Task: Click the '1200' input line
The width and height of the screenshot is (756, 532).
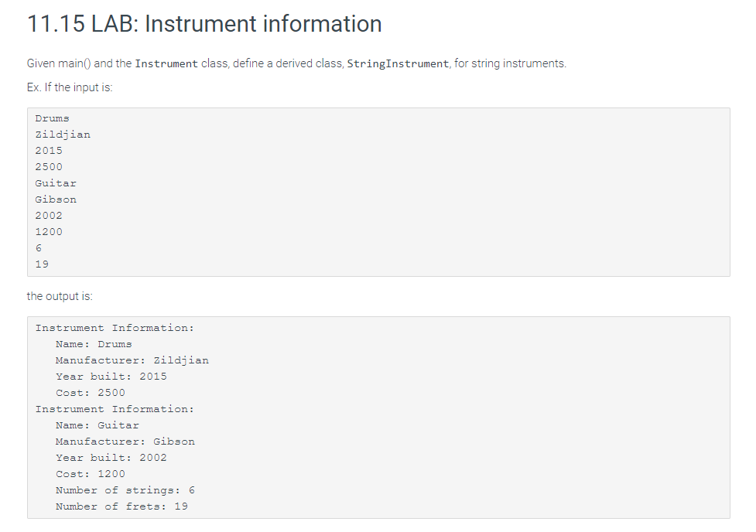Action: (x=49, y=232)
